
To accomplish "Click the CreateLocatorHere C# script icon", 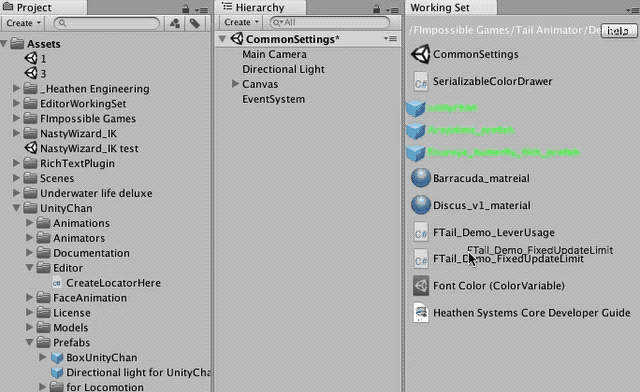I will 57,283.
